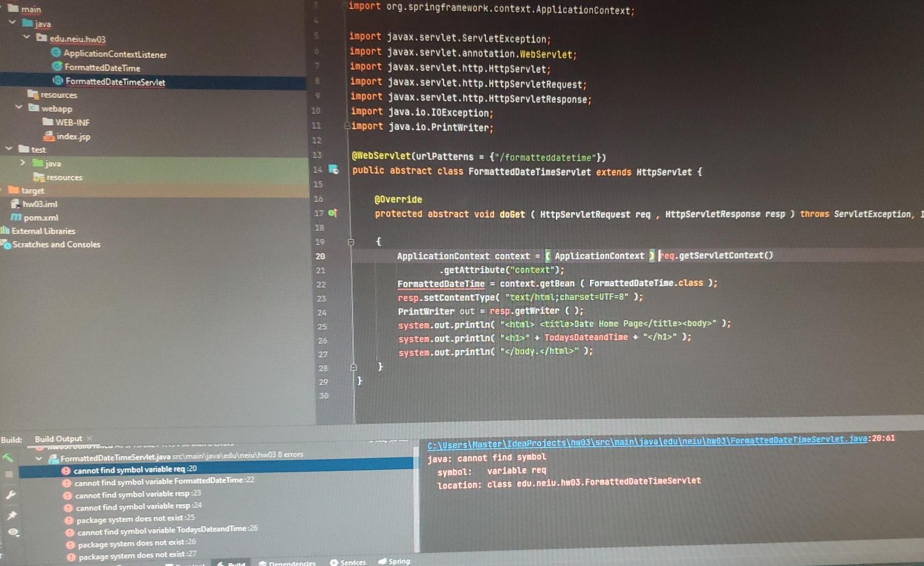
Task: Click the override gutter icon on line 17
Action: click(333, 213)
